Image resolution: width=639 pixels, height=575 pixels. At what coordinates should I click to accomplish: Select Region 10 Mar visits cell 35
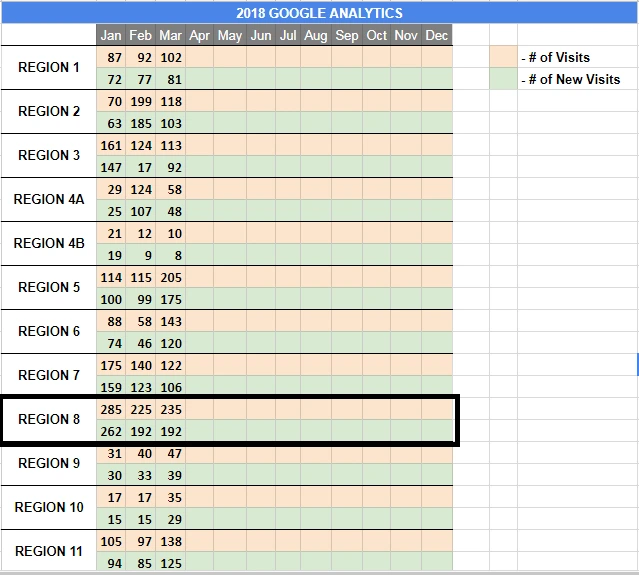point(170,497)
